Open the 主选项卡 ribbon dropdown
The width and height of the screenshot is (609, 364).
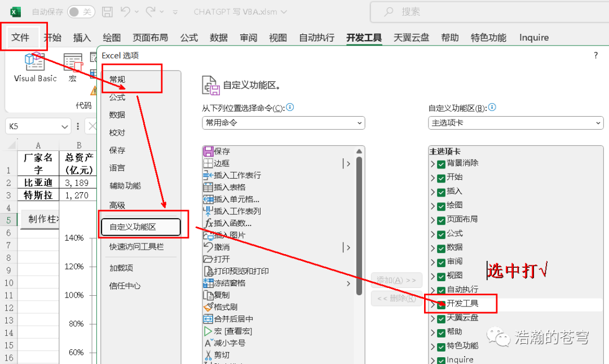tap(516, 123)
